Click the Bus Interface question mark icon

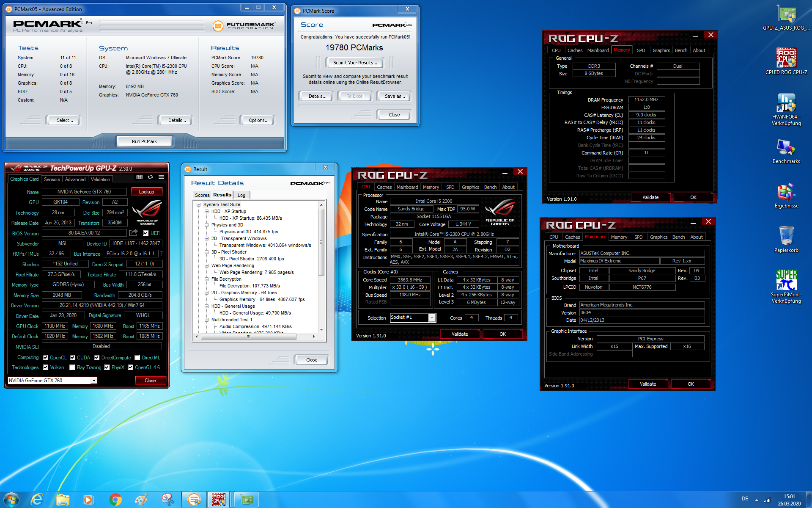point(161,254)
